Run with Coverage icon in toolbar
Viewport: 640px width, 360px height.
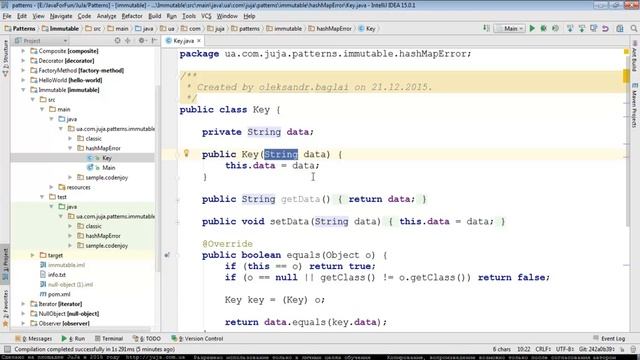coord(555,29)
